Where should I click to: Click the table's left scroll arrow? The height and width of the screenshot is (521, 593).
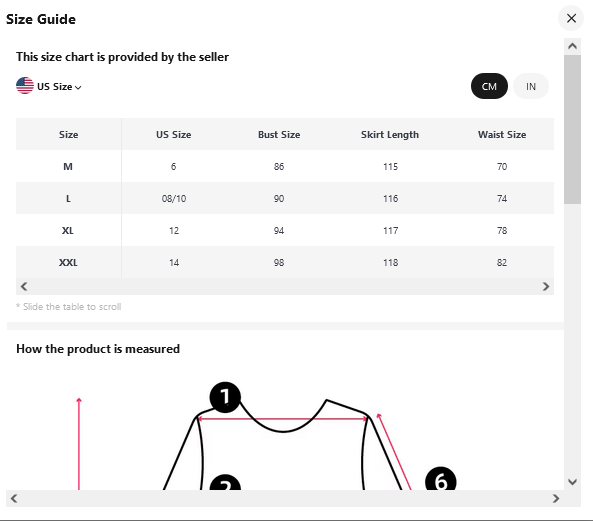pos(24,286)
